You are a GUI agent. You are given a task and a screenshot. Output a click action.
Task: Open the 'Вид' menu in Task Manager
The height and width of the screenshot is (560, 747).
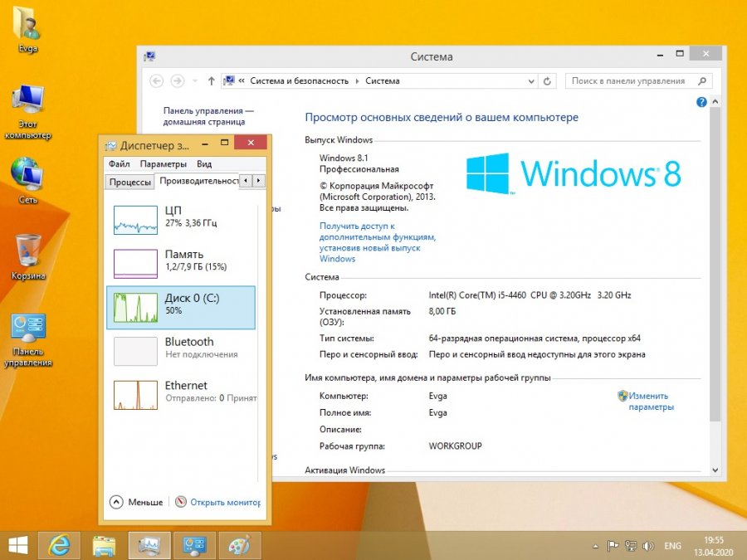pyautogui.click(x=204, y=163)
